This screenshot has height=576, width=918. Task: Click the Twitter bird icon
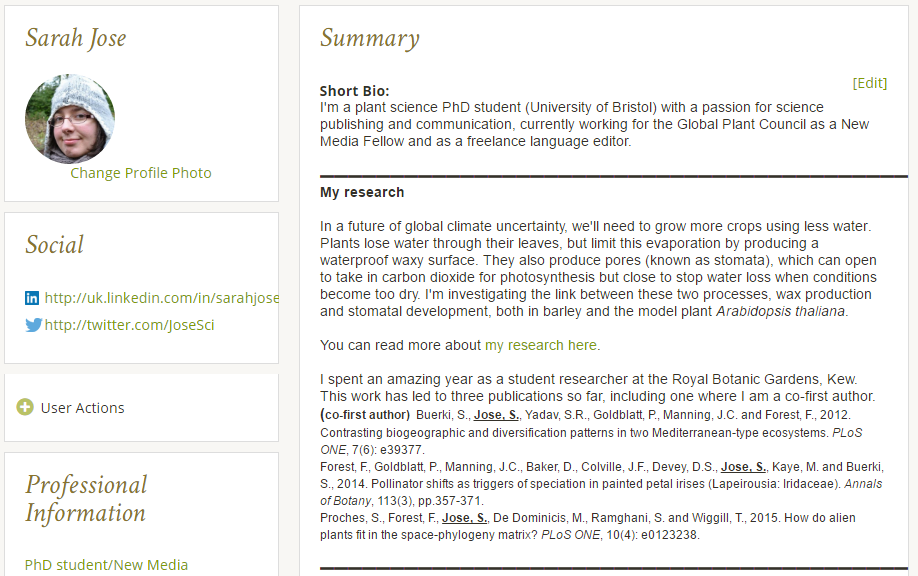coord(33,325)
